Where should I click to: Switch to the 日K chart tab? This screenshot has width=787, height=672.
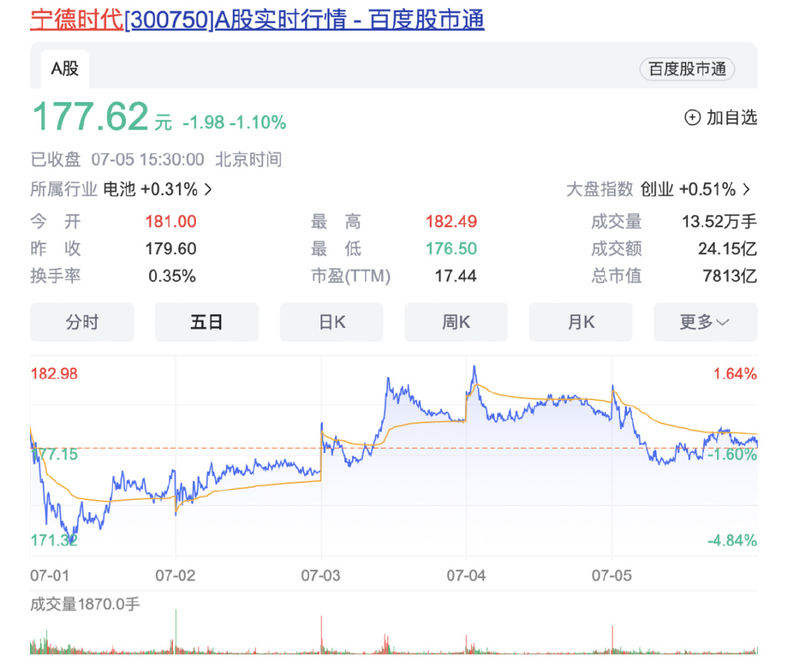tap(331, 322)
